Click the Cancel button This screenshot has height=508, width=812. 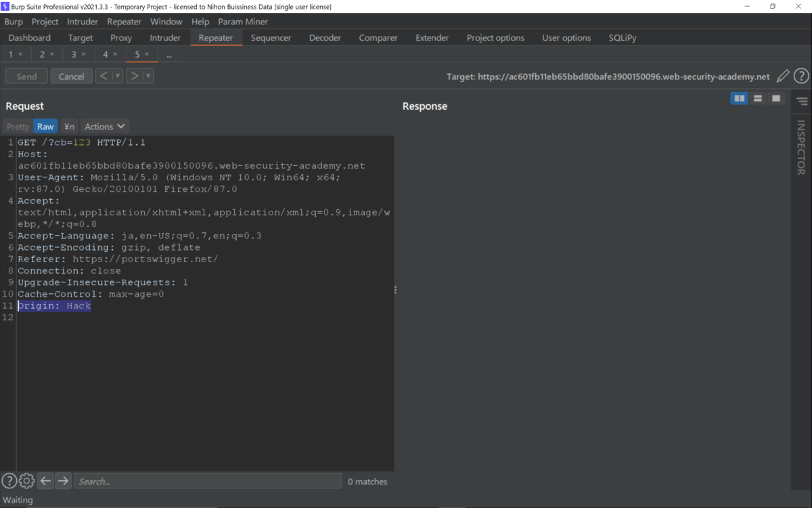tap(71, 77)
